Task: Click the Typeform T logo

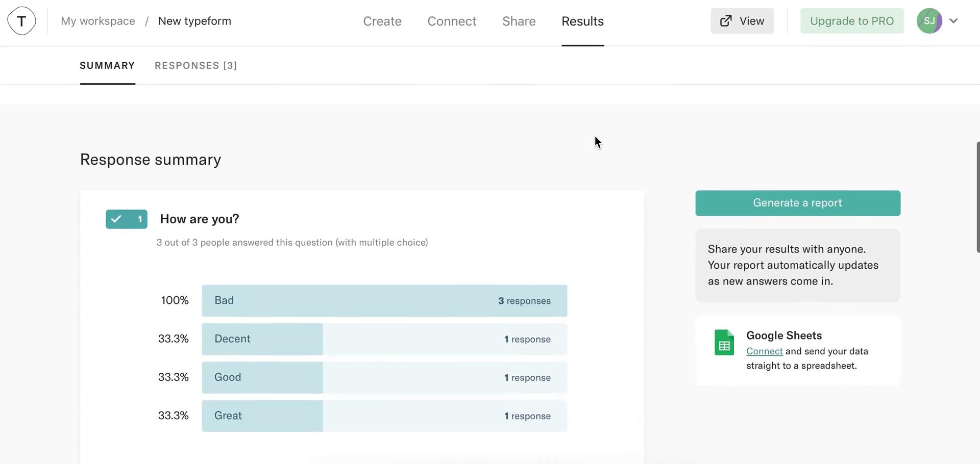Action: [21, 21]
